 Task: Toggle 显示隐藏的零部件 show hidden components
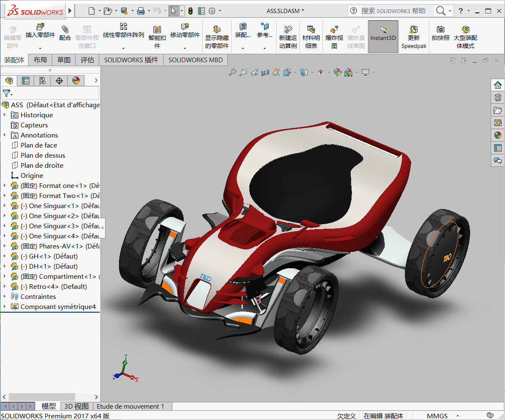click(x=217, y=30)
